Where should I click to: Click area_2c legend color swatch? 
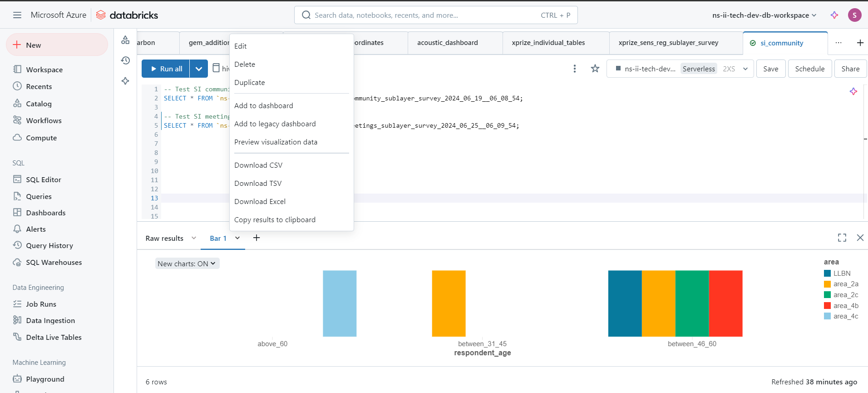[x=827, y=295]
